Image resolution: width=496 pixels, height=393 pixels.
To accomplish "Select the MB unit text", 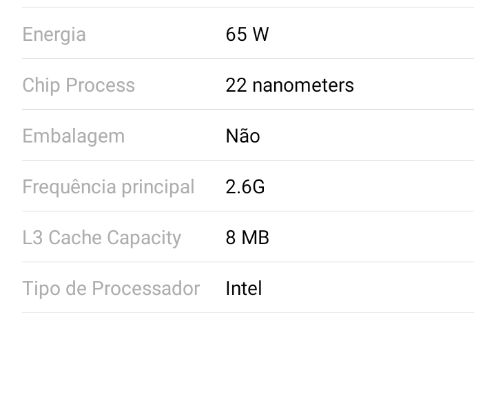I will (x=255, y=237).
